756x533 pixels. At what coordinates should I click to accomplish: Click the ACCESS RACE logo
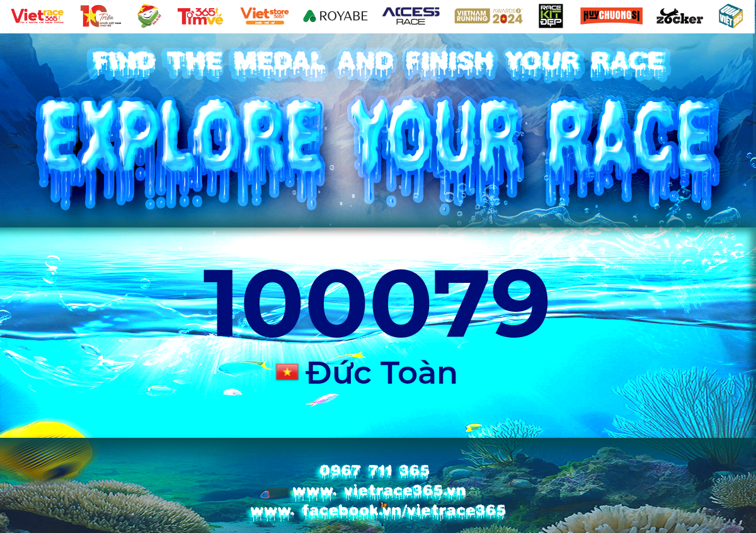pos(411,16)
